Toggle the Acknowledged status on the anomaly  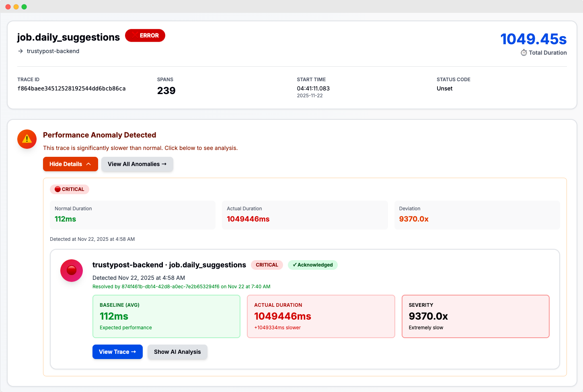(313, 265)
